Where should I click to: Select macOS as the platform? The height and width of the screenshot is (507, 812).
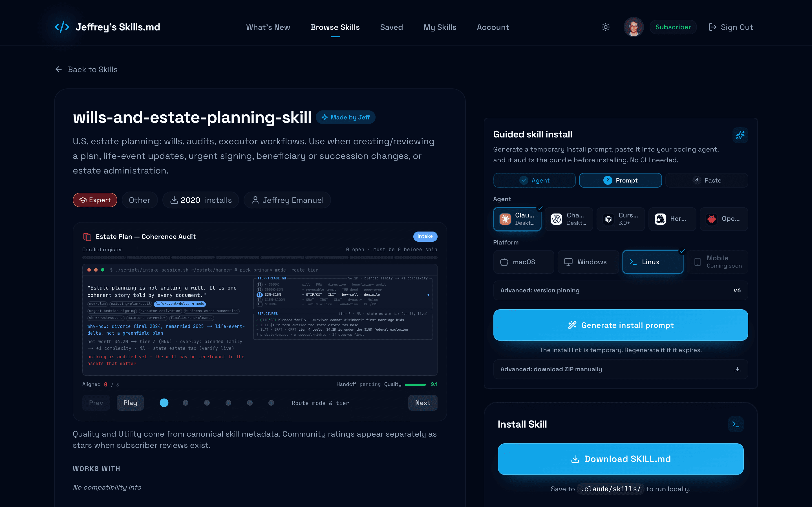tap(524, 262)
